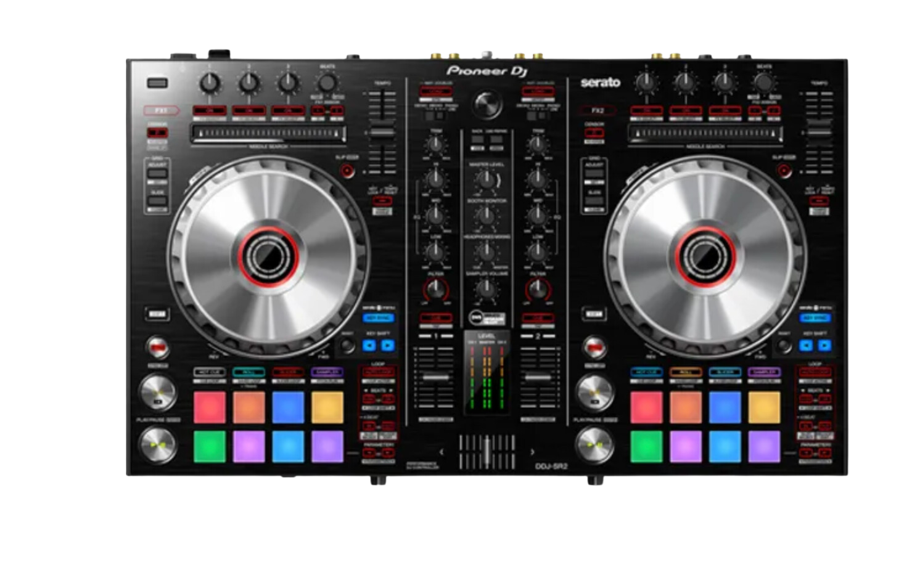The height and width of the screenshot is (588, 904).
Task: Tap the left deck green performance pad
Action: point(210,446)
